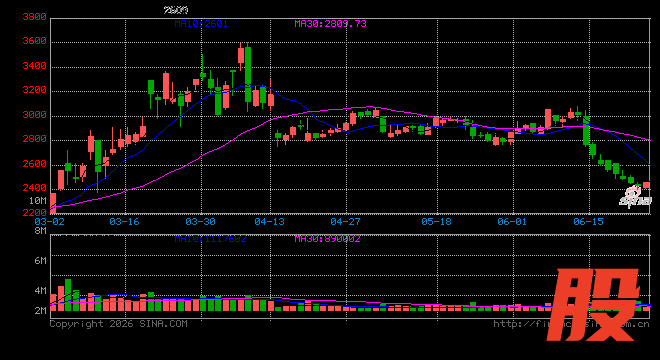Click the red candlestick peaking near 3600

241,56
